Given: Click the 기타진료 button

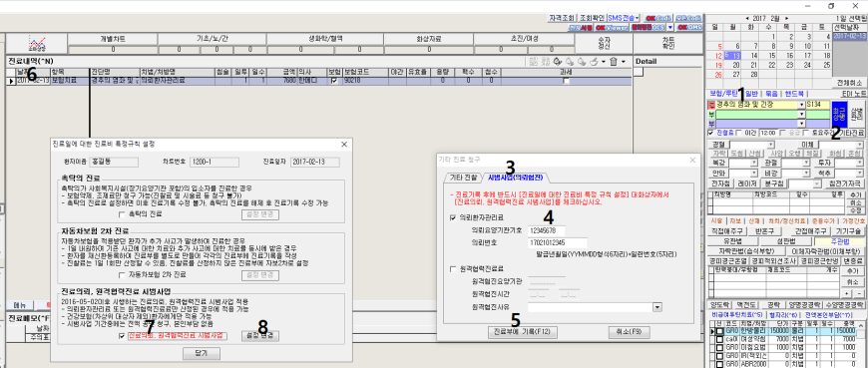Looking at the screenshot, I should 851,133.
